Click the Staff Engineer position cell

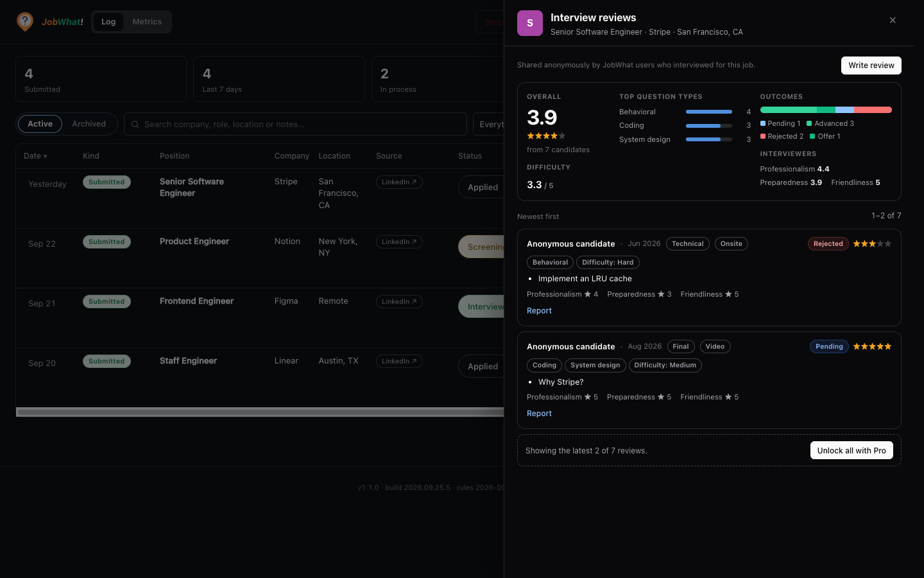point(188,361)
